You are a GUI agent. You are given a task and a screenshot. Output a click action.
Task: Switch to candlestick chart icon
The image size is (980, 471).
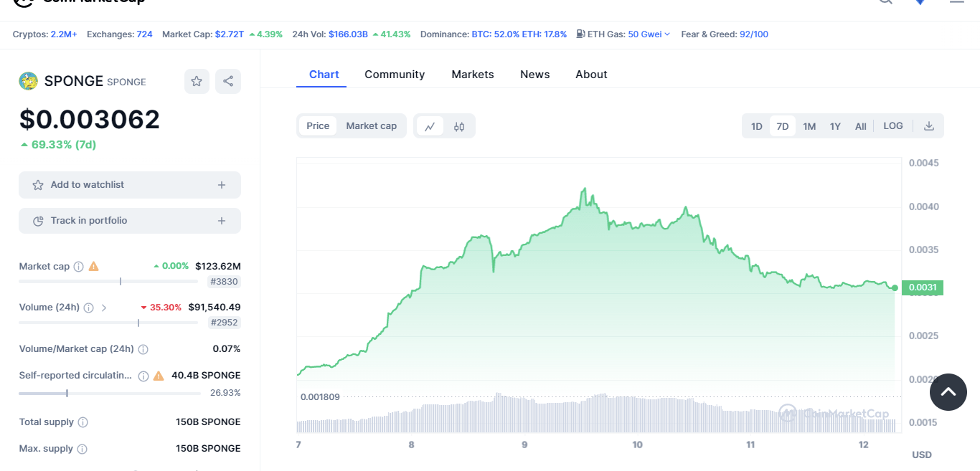(459, 126)
